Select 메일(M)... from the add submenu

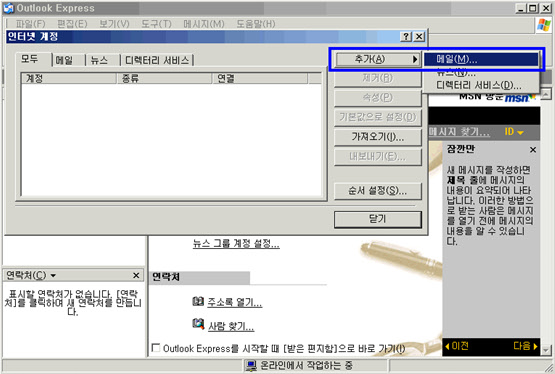click(x=481, y=59)
